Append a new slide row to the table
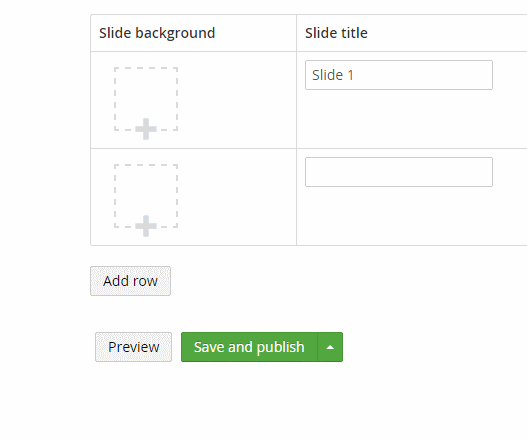Viewport: 527px width, 441px height. click(x=130, y=281)
